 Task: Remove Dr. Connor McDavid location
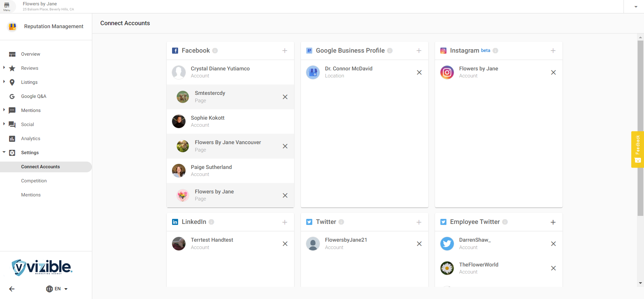click(x=419, y=72)
